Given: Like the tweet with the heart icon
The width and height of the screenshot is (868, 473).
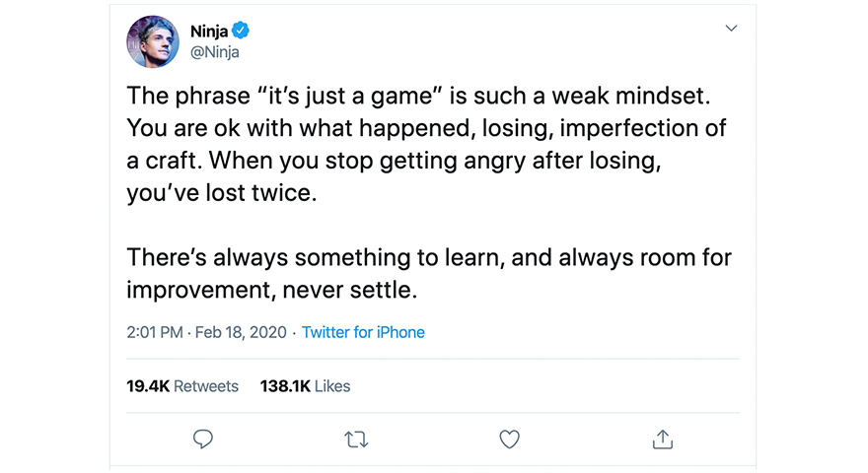Looking at the screenshot, I should [509, 439].
